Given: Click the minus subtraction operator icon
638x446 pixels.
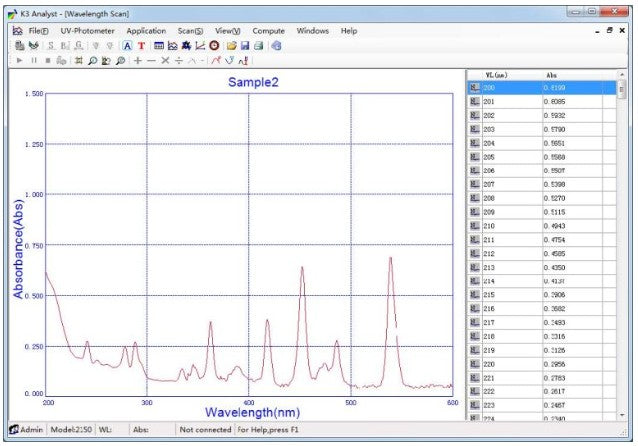Looking at the screenshot, I should [x=151, y=61].
